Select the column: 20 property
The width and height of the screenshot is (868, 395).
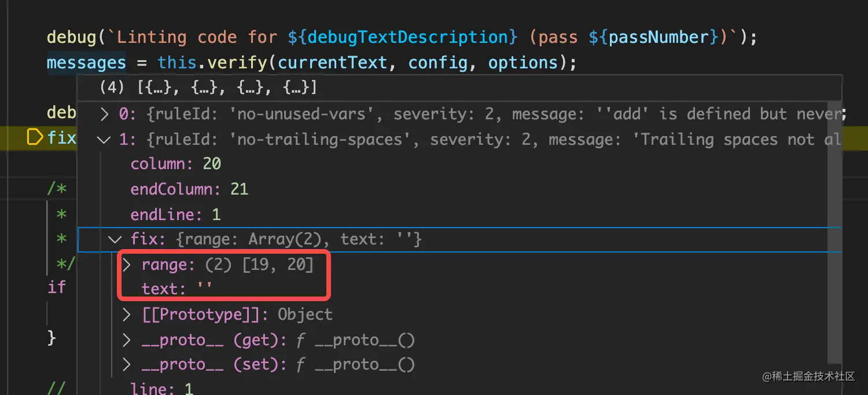[x=176, y=164]
